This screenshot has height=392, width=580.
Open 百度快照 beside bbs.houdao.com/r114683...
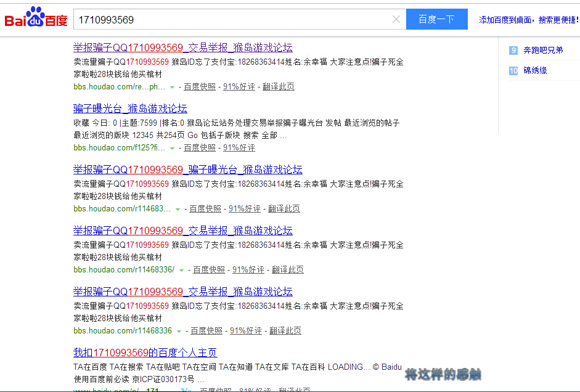click(205, 209)
